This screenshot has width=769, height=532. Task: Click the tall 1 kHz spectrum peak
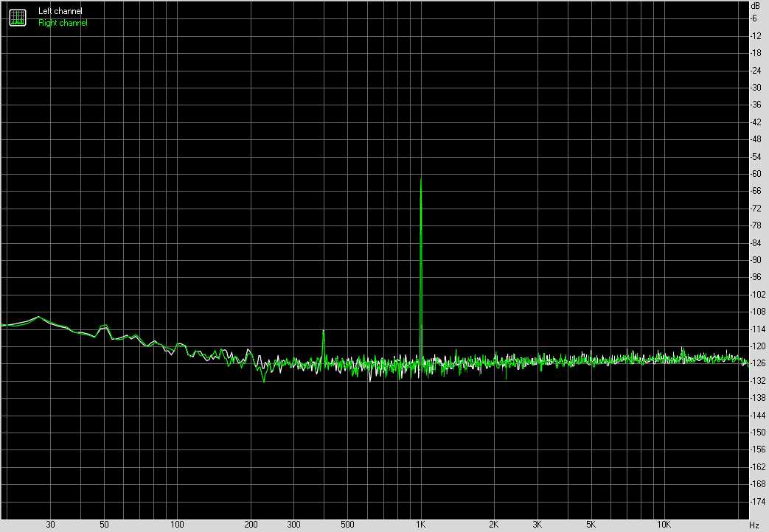(421, 270)
